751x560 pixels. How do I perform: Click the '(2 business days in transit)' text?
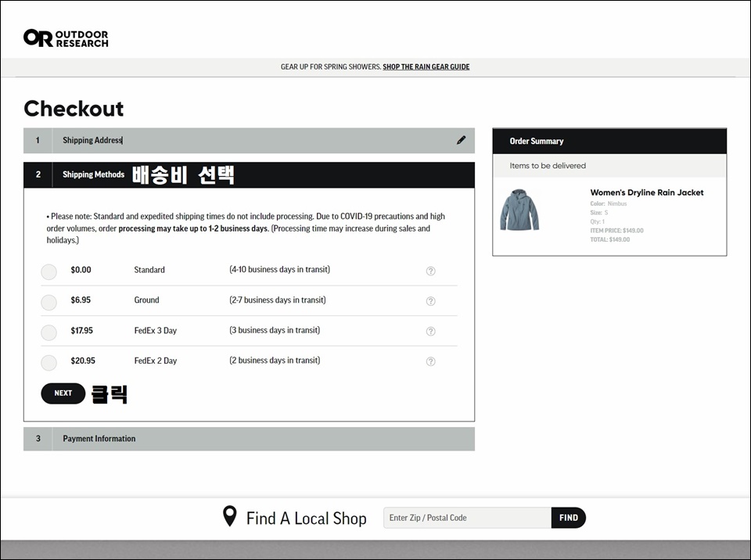[275, 361]
